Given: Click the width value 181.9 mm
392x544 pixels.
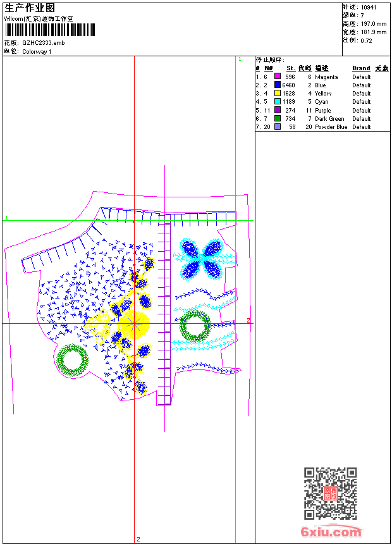Looking at the screenshot, I should pos(374,32).
